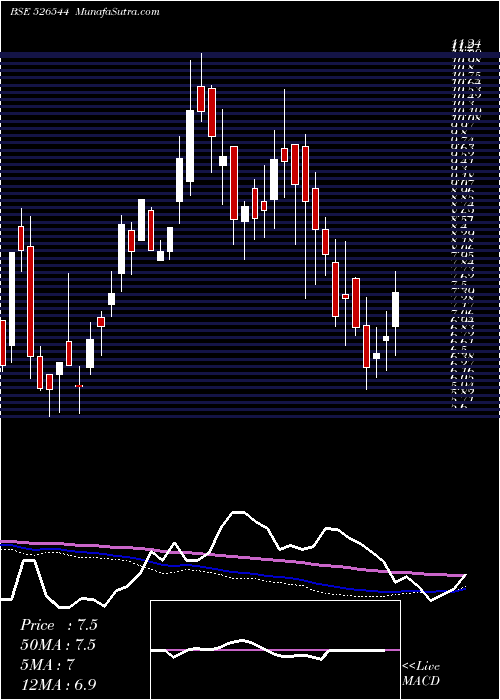The image size is (500, 700).
Task: Click the '<<Live MACD' label
Action: (421, 674)
